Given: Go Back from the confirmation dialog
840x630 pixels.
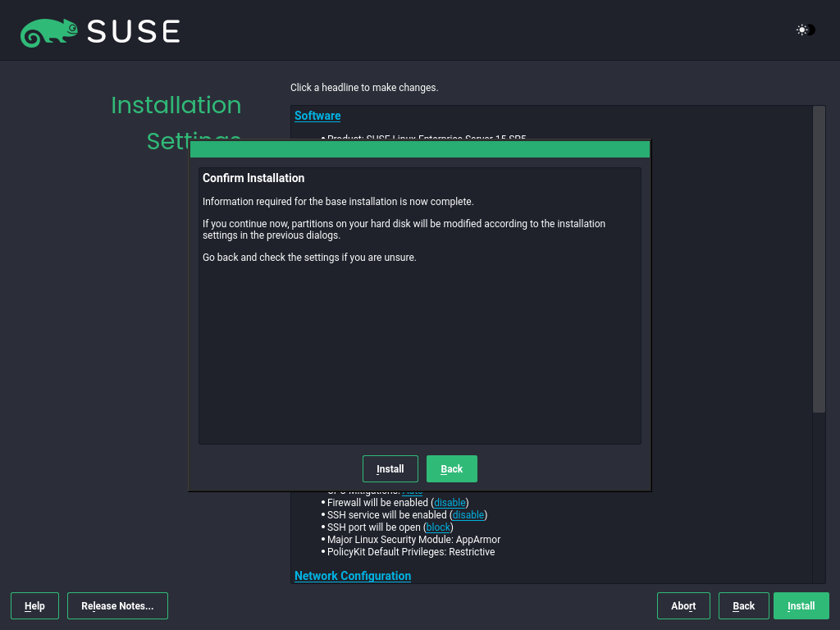Looking at the screenshot, I should [x=451, y=468].
